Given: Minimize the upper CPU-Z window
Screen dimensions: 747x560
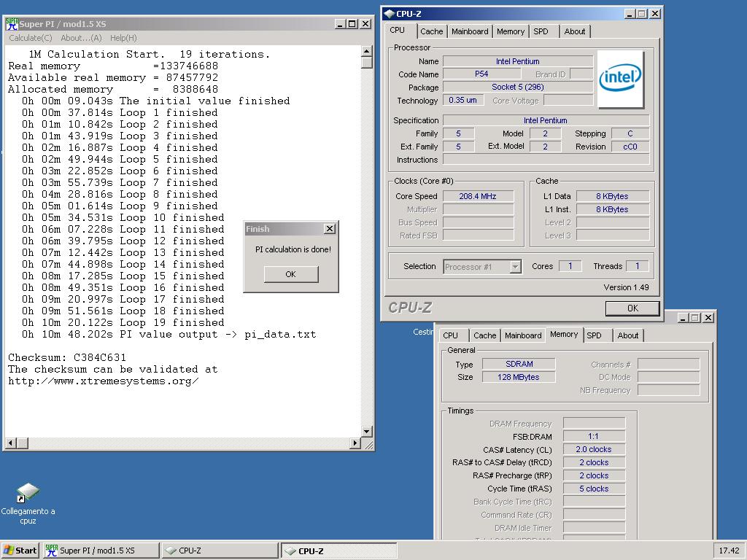Looking at the screenshot, I should (x=630, y=14).
